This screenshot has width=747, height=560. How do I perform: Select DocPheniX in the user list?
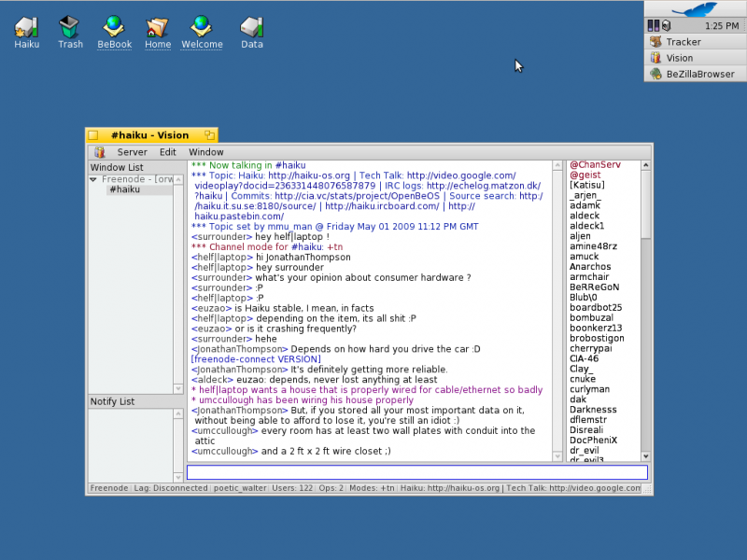pos(593,441)
